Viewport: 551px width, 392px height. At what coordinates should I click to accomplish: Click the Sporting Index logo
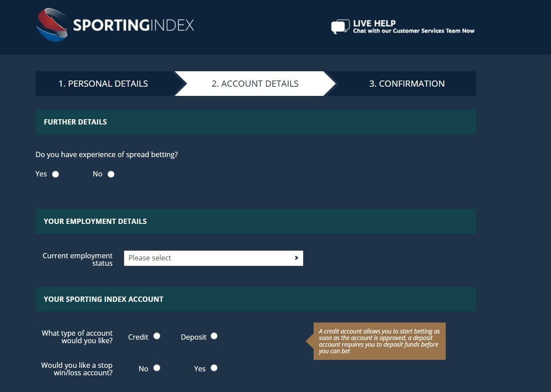(x=115, y=25)
